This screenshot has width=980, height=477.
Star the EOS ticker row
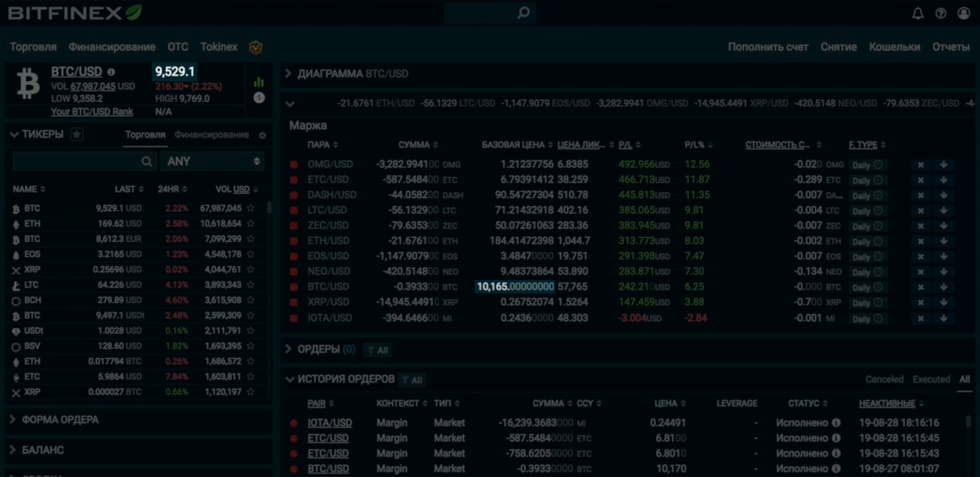(x=251, y=254)
